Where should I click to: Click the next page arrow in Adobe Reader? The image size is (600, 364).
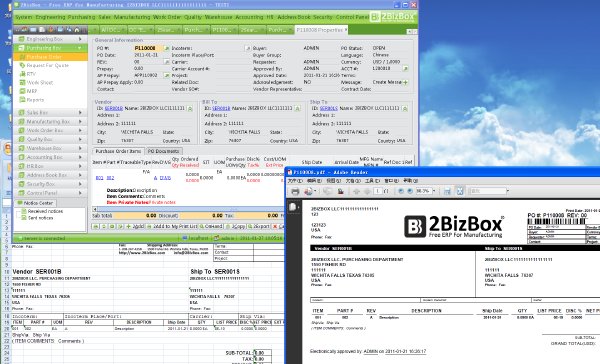click(x=367, y=191)
